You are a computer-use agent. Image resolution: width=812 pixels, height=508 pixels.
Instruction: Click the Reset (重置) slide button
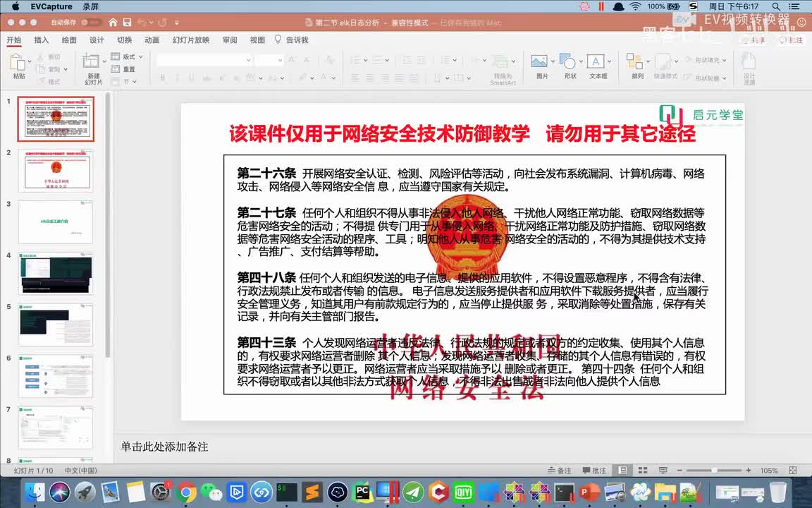tap(124, 69)
